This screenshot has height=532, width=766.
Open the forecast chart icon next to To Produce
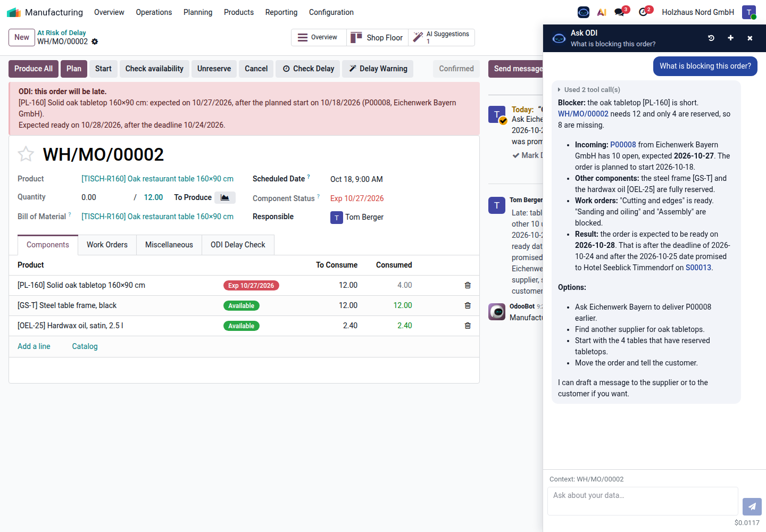(x=225, y=197)
